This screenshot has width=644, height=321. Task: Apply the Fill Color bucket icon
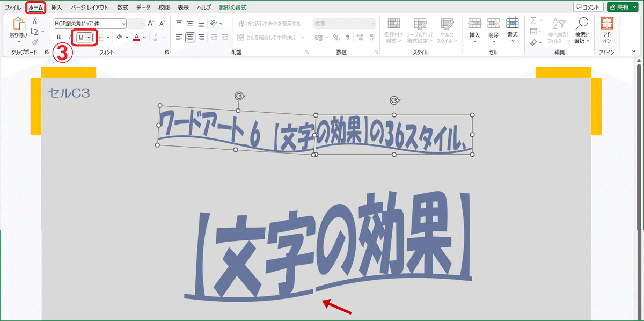click(x=119, y=37)
